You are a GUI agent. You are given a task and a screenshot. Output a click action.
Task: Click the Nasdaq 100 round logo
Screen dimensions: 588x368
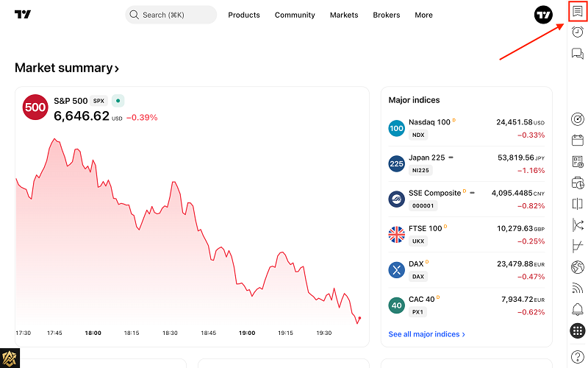396,128
